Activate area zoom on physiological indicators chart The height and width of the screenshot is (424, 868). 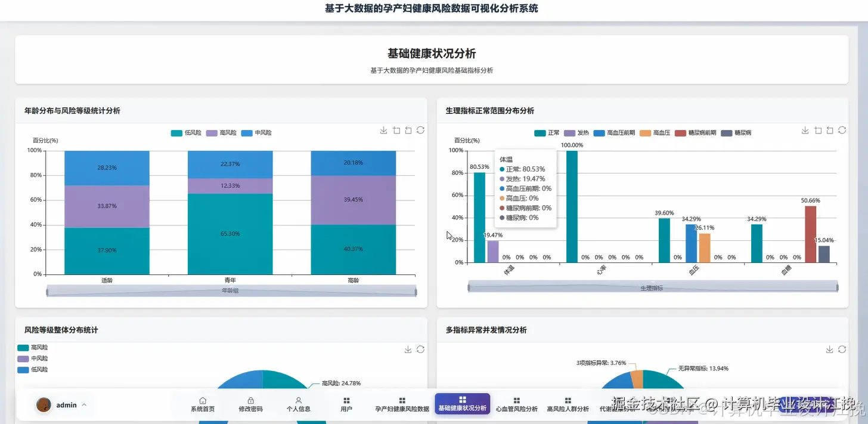(818, 131)
